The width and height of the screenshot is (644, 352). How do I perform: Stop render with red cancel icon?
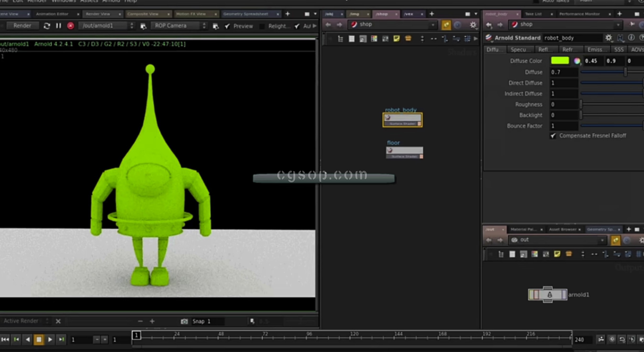pyautogui.click(x=71, y=26)
